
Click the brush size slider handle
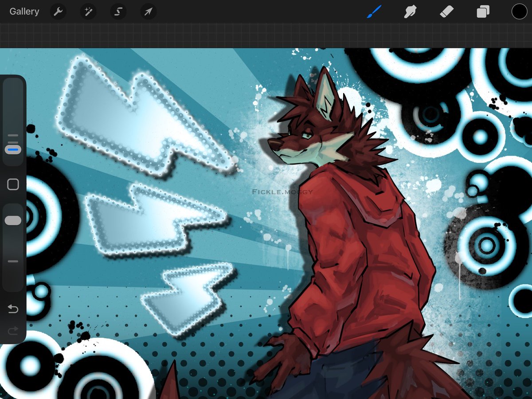tap(13, 150)
